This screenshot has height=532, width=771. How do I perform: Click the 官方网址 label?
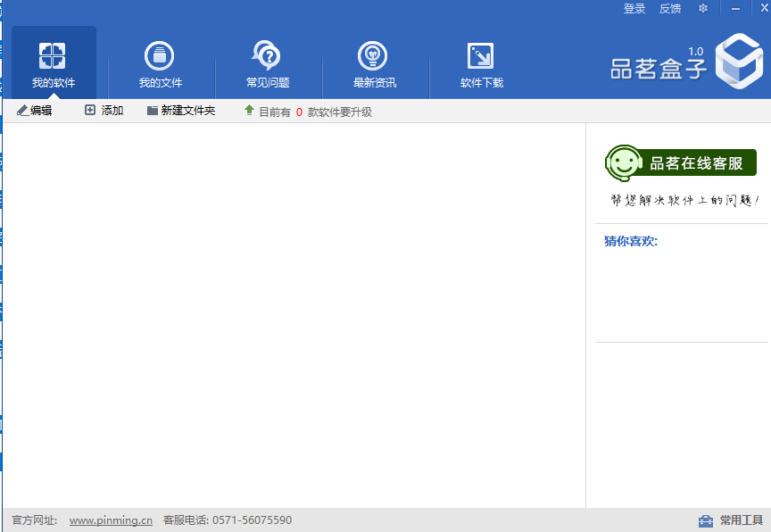tap(35, 520)
